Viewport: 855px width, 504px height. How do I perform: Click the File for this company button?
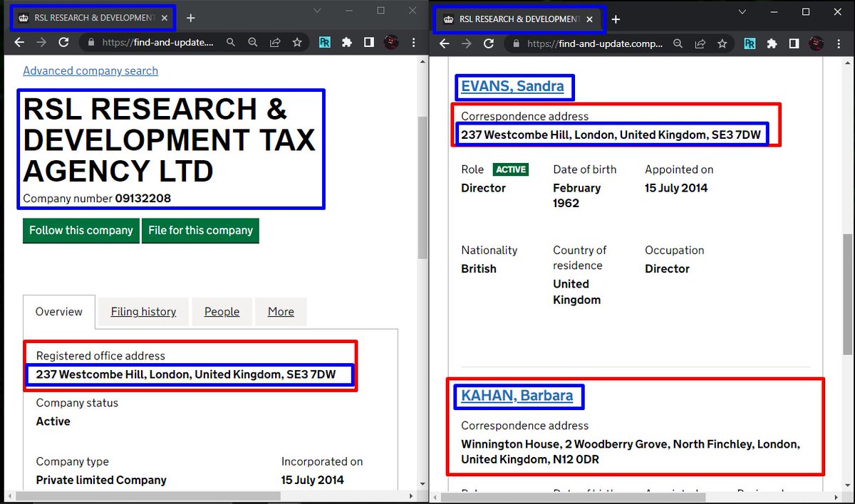pos(200,231)
